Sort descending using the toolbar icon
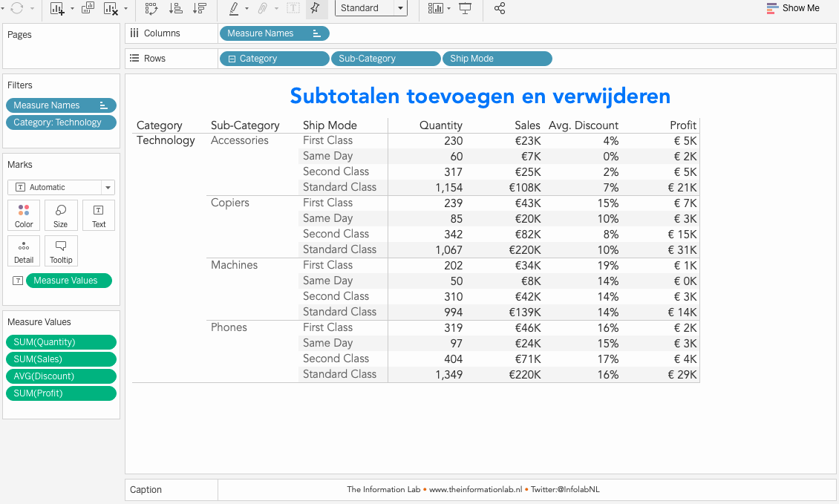The image size is (839, 504). [199, 8]
